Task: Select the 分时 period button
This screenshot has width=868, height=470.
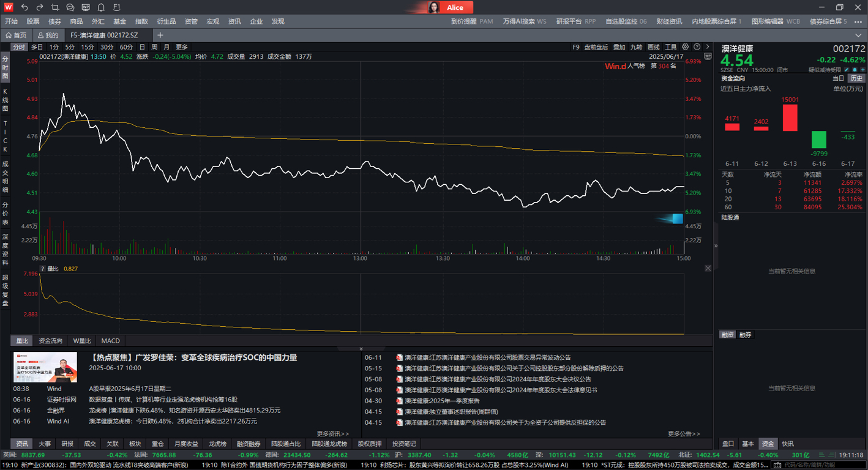Action: point(19,47)
